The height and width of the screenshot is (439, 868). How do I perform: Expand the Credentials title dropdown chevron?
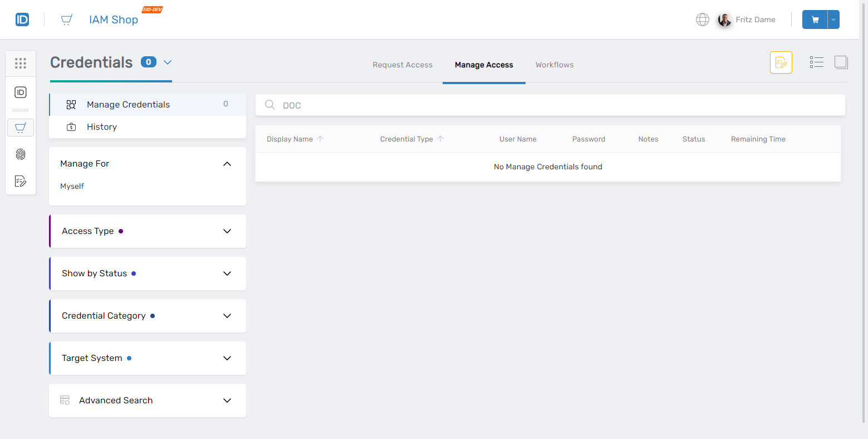tap(168, 62)
